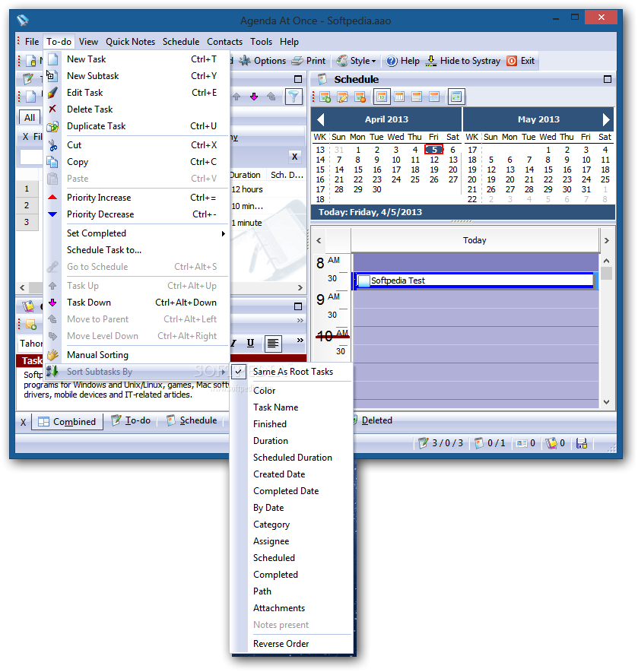The width and height of the screenshot is (638, 672).
Task: Expand the Sort Subtasks By submenu
Action: 137,372
